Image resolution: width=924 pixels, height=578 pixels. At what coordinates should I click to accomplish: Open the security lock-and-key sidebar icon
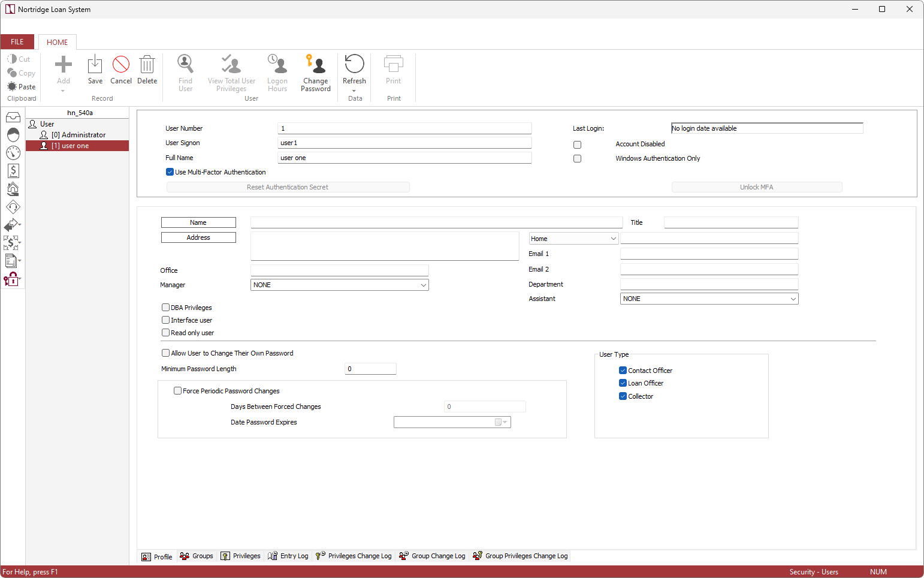click(x=12, y=279)
